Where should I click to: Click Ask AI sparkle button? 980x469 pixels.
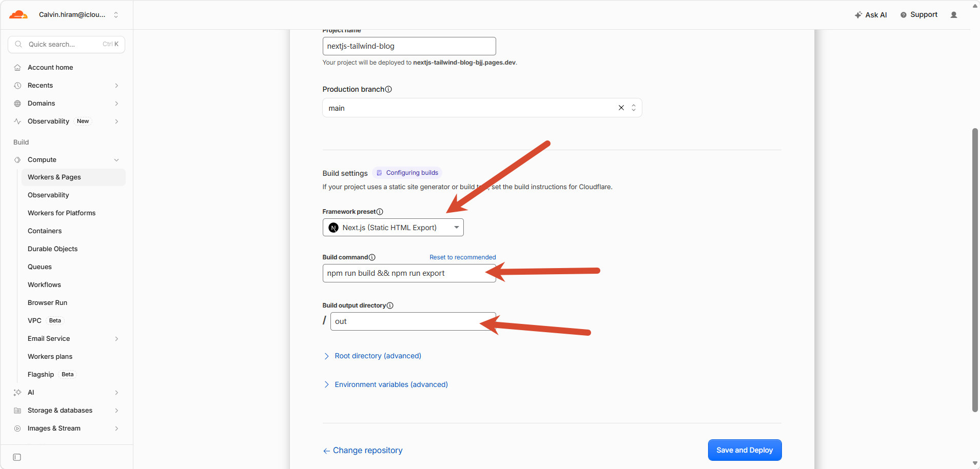[871, 15]
